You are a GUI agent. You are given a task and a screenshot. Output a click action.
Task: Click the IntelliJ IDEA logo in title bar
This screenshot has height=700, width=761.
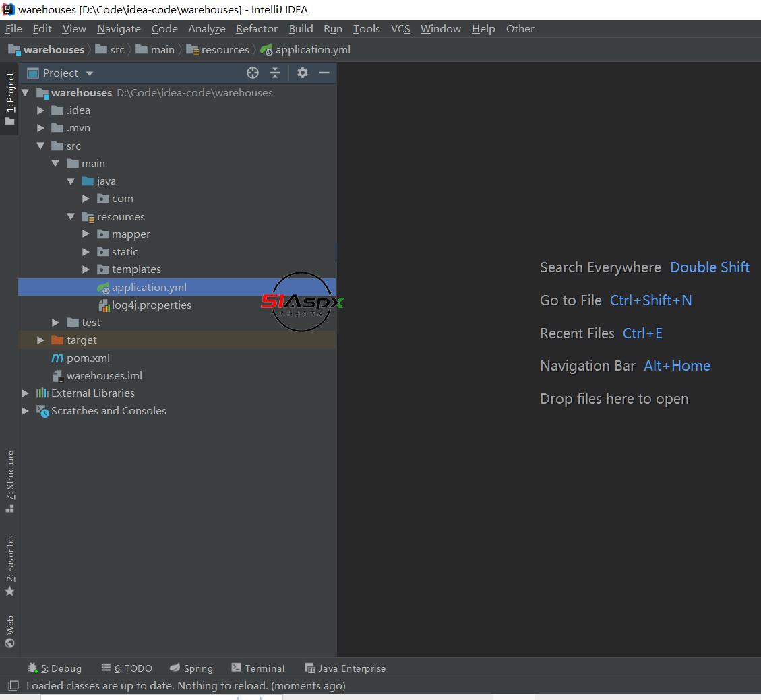click(8, 9)
